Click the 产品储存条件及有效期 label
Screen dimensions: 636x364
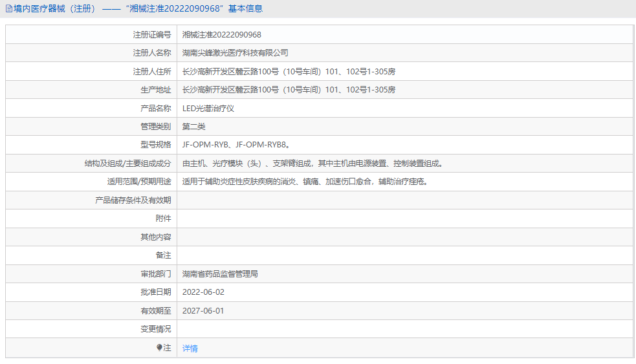pyautogui.click(x=133, y=200)
